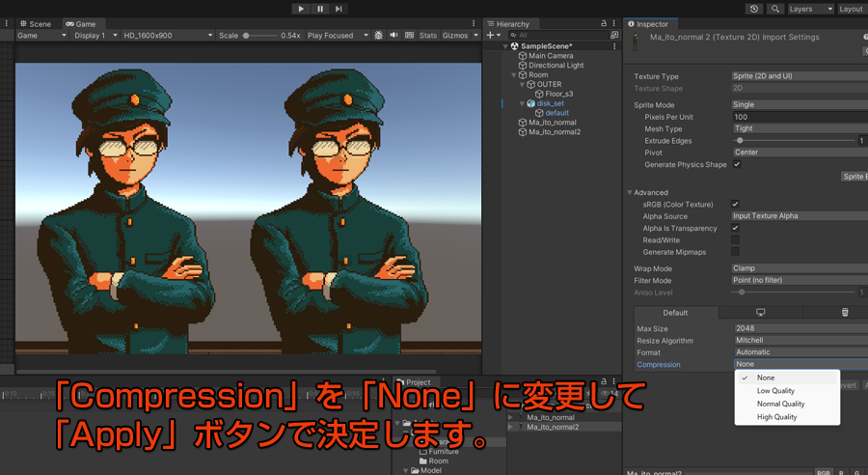
Task: Toggle Mute Audio speaker icon in Game view
Action: 393,36
